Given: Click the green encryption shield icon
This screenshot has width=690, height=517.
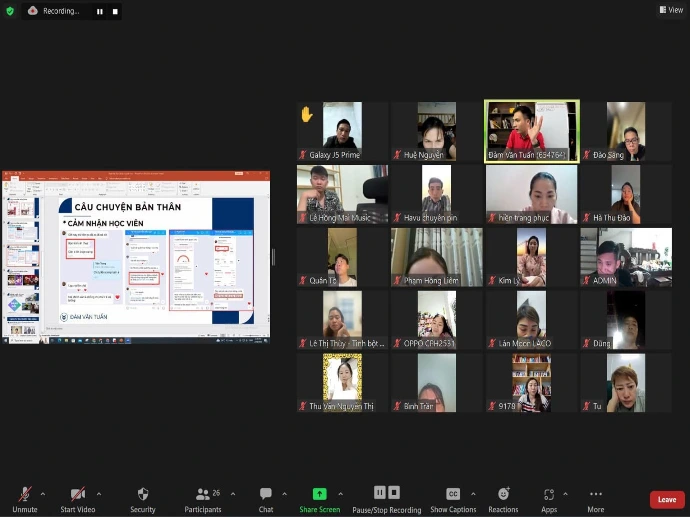Looking at the screenshot, I should coord(10,11).
